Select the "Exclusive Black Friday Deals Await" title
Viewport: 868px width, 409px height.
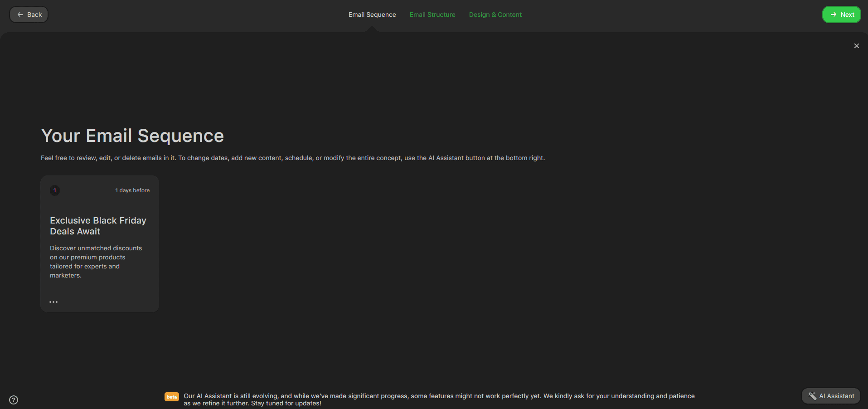click(98, 226)
